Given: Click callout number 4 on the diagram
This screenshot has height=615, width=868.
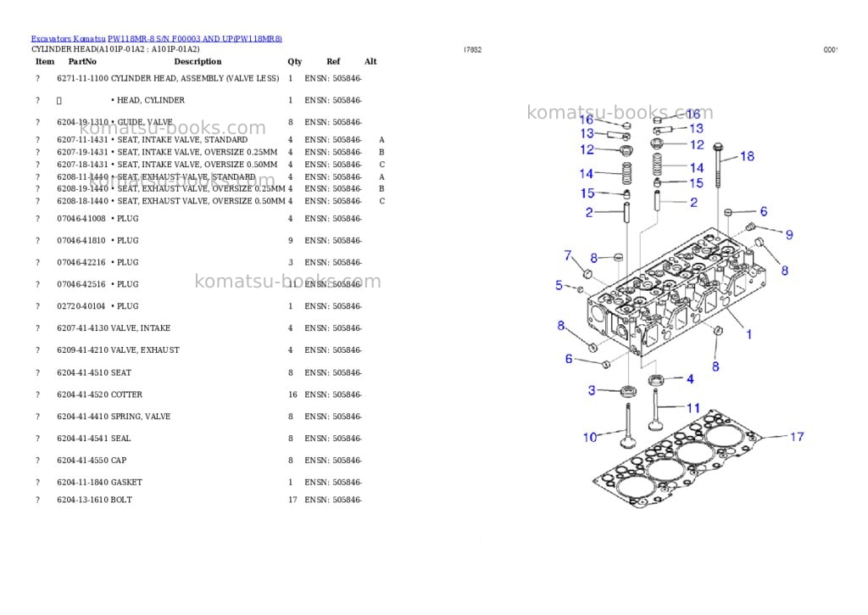Looking at the screenshot, I should [690, 379].
